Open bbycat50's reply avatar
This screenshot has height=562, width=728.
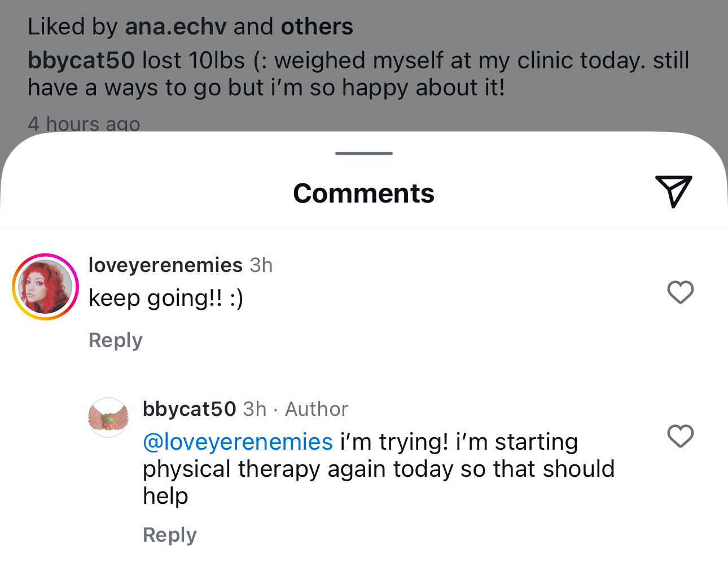click(109, 418)
